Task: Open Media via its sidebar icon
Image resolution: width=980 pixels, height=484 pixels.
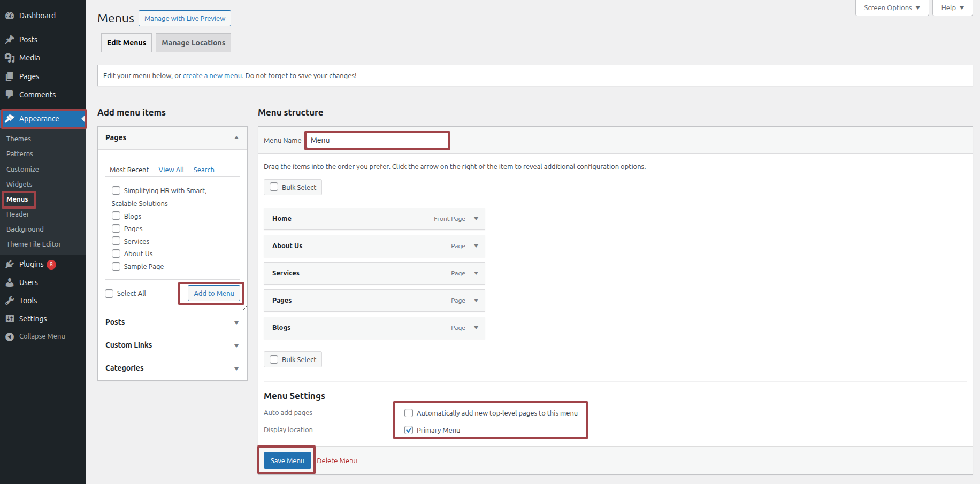Action: pyautogui.click(x=10, y=58)
